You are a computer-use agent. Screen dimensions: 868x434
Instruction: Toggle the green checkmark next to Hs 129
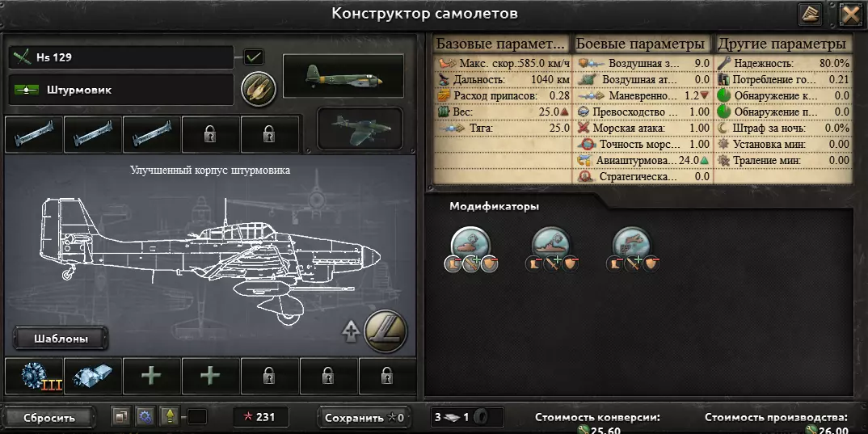coord(254,57)
